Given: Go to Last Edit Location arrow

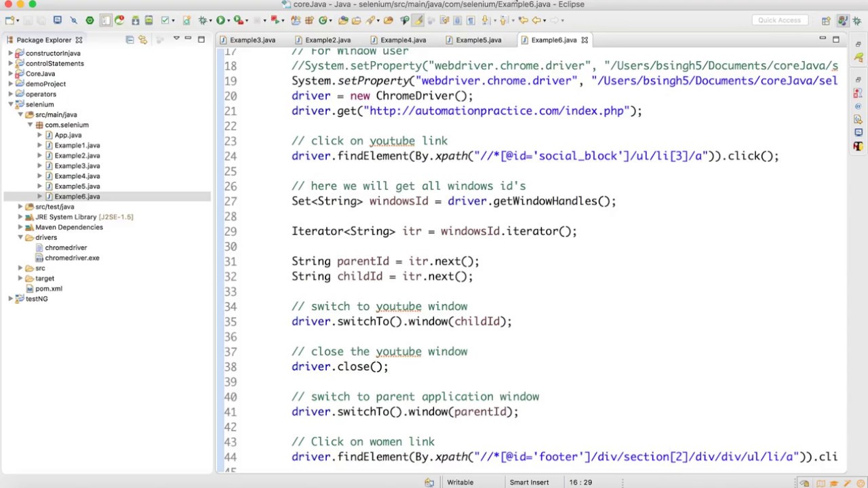Looking at the screenshot, I should (x=524, y=20).
